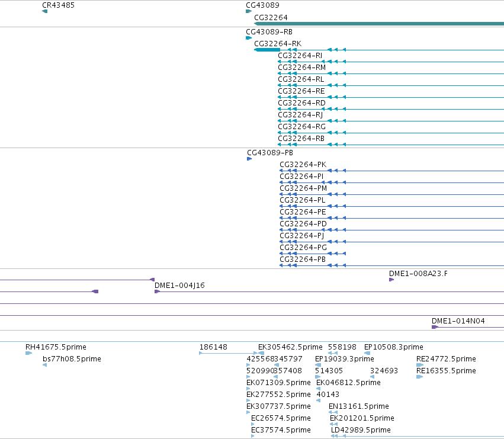Open transcript CG43089-RB
This screenshot has height=439, width=504.
tap(269, 32)
